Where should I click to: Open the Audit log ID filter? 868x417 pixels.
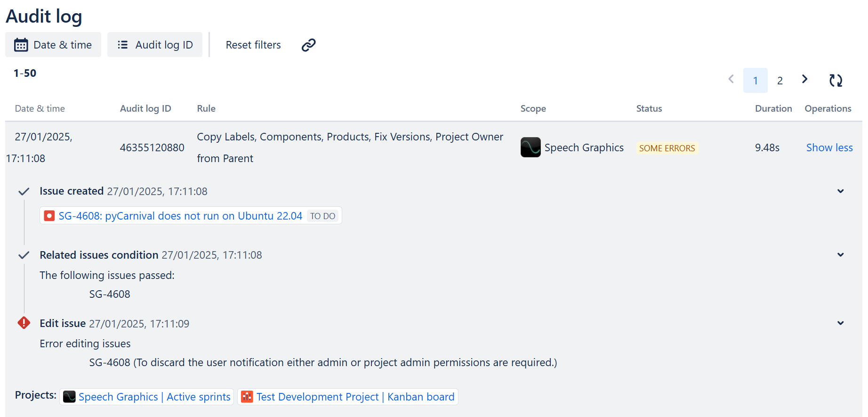155,45
